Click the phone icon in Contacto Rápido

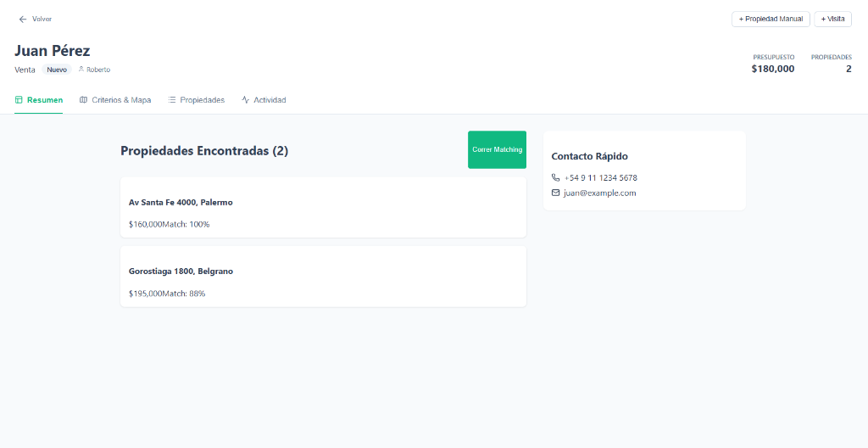(556, 178)
